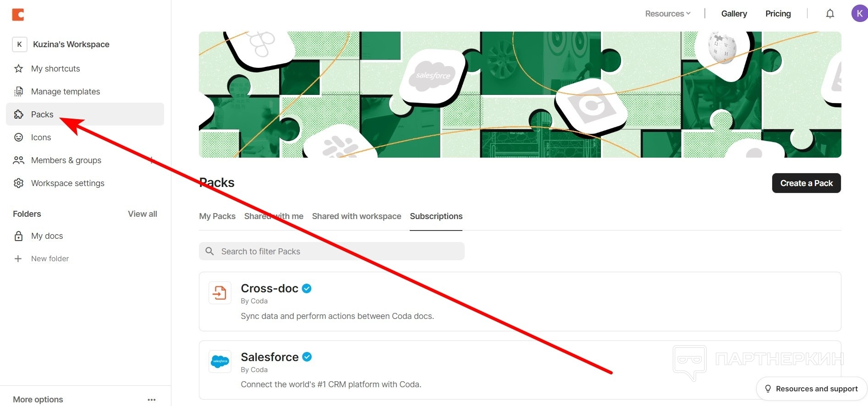Open the user profile avatar K
The image size is (868, 406).
[x=860, y=13]
